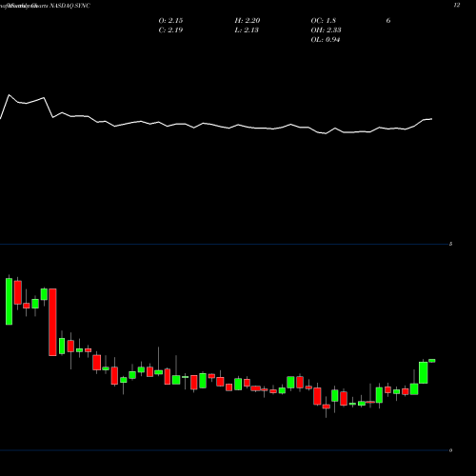The image size is (476, 476).
Task: Select the open price 'O: 2.15'
Action: pyautogui.click(x=170, y=21)
